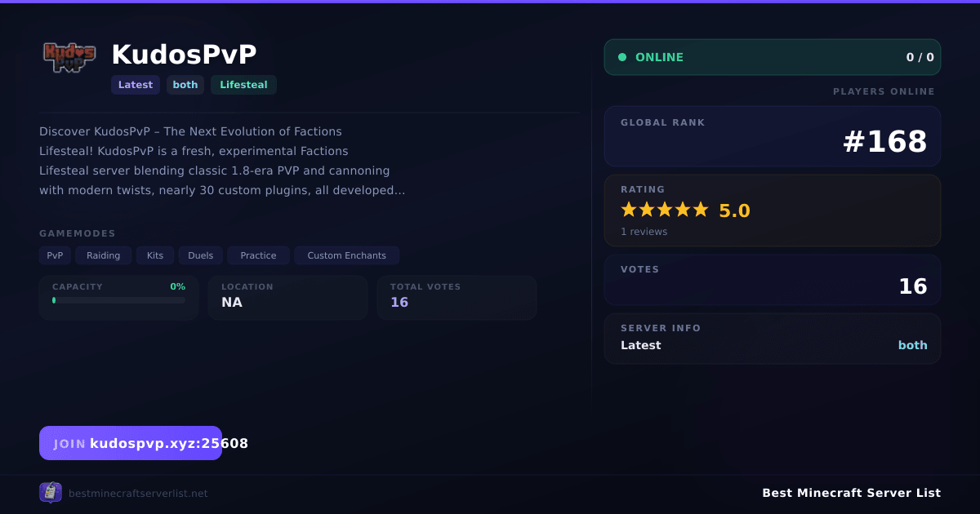The height and width of the screenshot is (514, 980).
Task: Click the Total Votes 16 value
Action: [399, 303]
